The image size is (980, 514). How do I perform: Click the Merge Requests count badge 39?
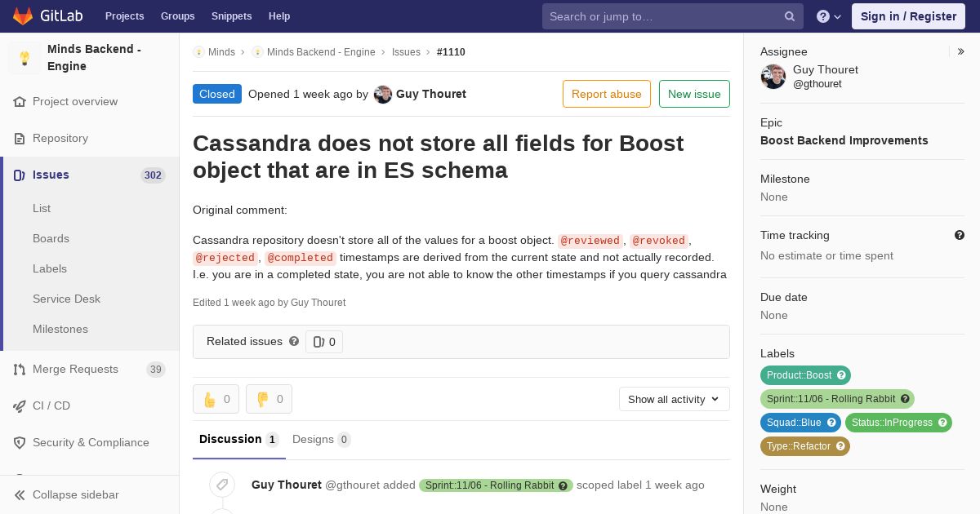tap(156, 370)
